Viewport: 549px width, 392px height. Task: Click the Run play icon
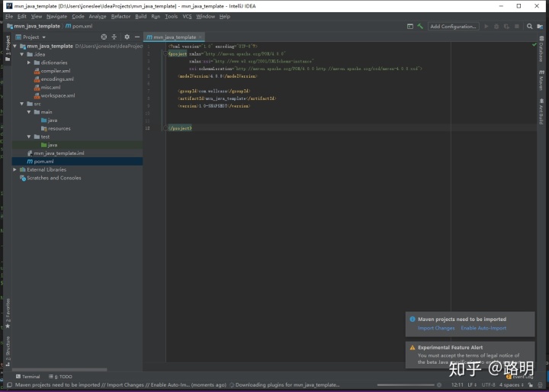[x=486, y=26]
